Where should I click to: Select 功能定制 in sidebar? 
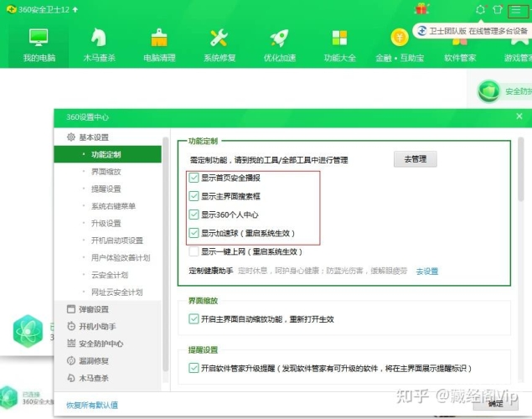107,154
